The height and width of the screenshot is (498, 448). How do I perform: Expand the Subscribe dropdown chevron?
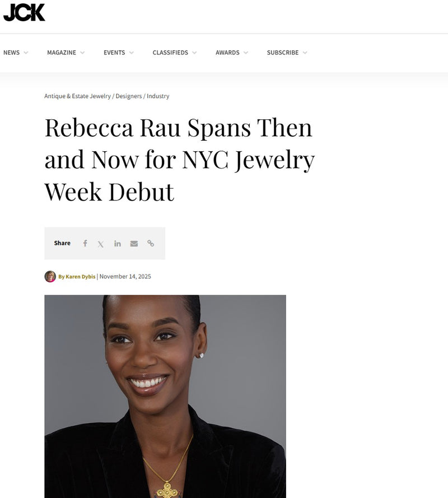click(x=305, y=53)
